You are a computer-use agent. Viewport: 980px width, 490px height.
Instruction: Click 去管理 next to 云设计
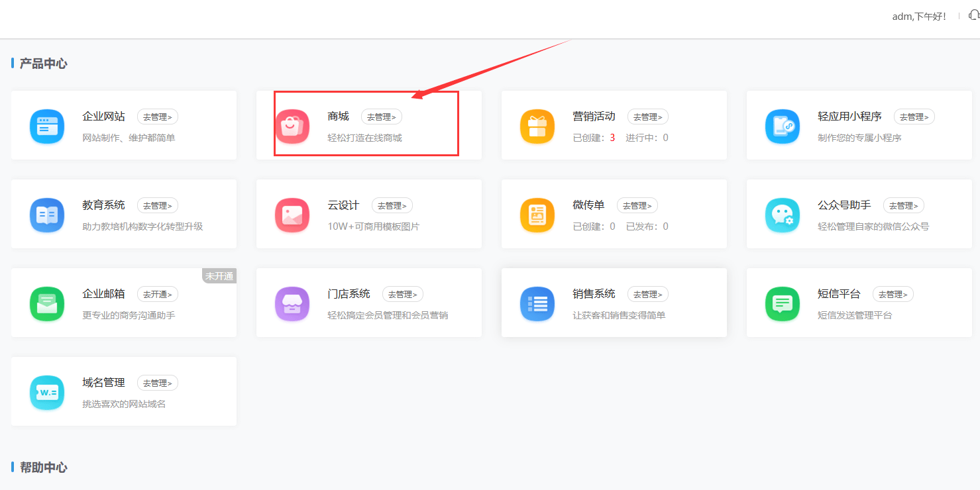pyautogui.click(x=392, y=205)
